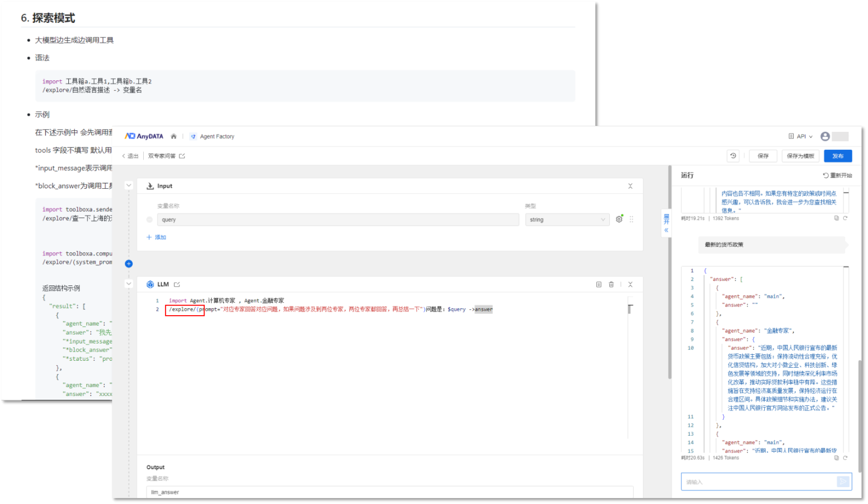Open the string type dropdown
This screenshot has height=504, width=868.
point(567,220)
